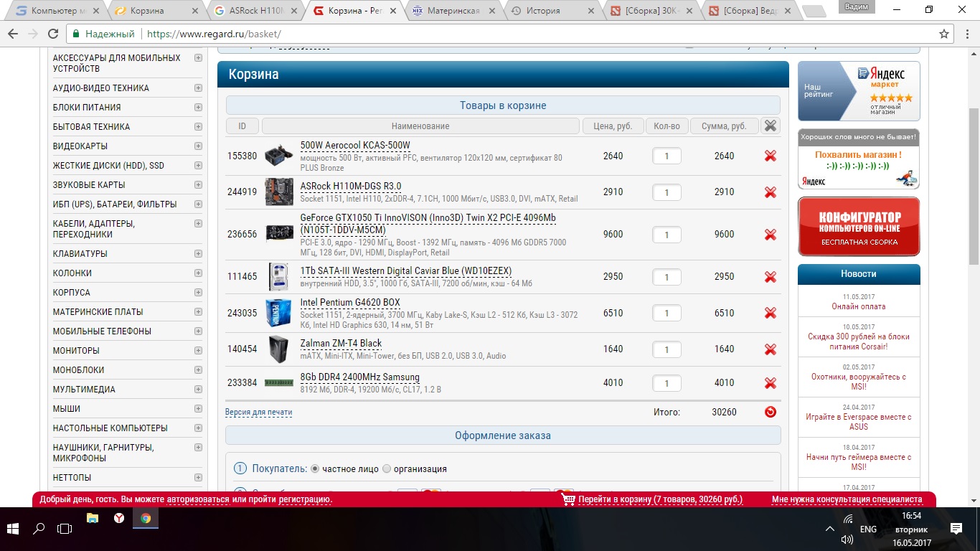980x551 pixels.
Task: Remove ASRock H110M-DGS R3.0 from basket
Action: tap(771, 192)
